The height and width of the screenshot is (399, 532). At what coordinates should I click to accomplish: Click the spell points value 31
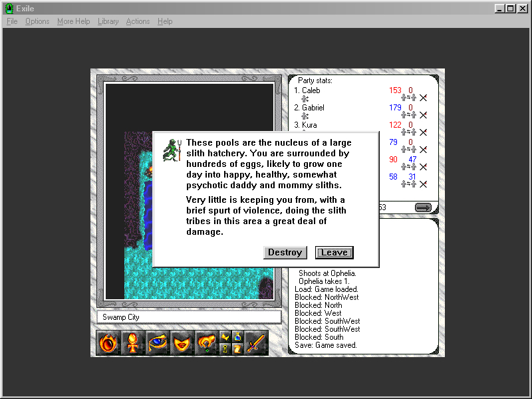tap(412, 177)
